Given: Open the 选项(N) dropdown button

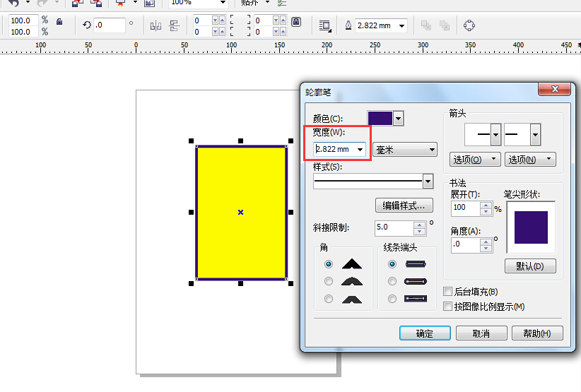Looking at the screenshot, I should click(530, 159).
